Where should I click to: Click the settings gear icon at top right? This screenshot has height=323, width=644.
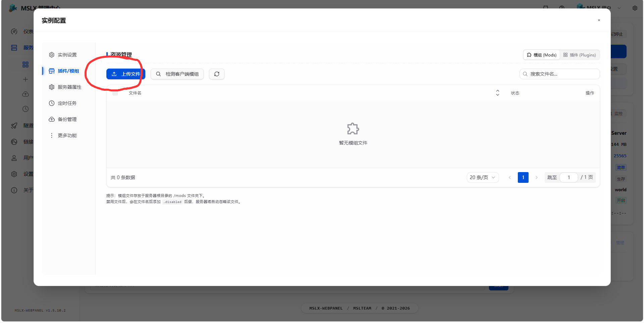pyautogui.click(x=635, y=8)
